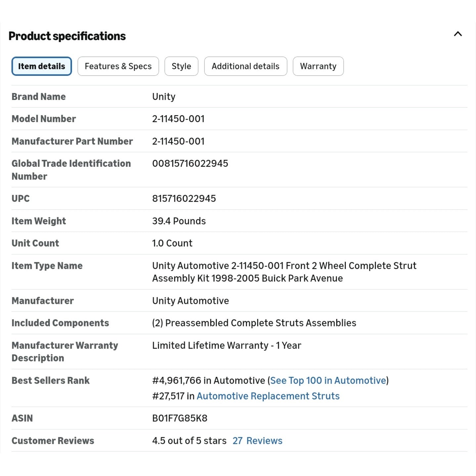Image resolution: width=476 pixels, height=476 pixels.
Task: Open the Warranty tab
Action: [x=318, y=66]
